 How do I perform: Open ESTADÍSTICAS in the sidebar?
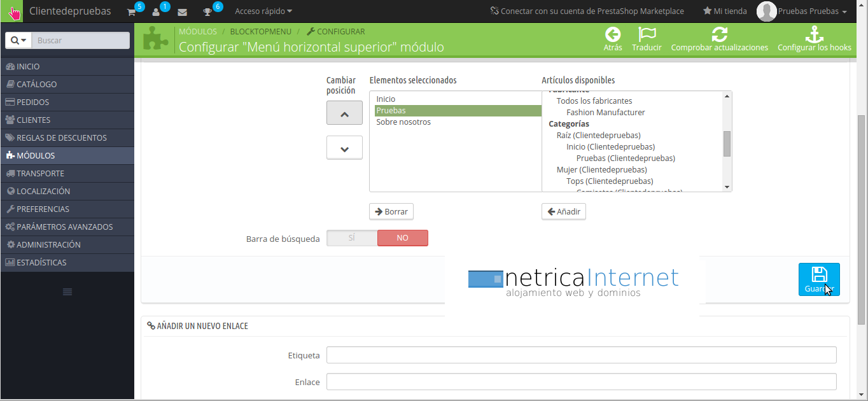pyautogui.click(x=67, y=262)
